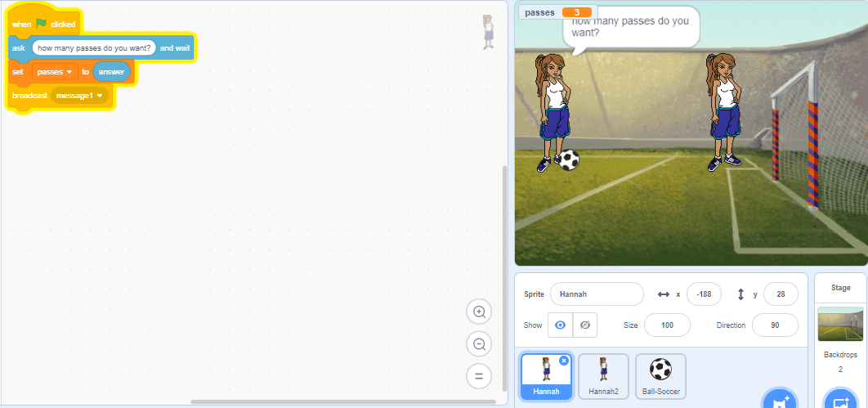Reset workspace zoom with equals icon
Image resolution: width=868 pixels, height=408 pixels.
pos(479,376)
